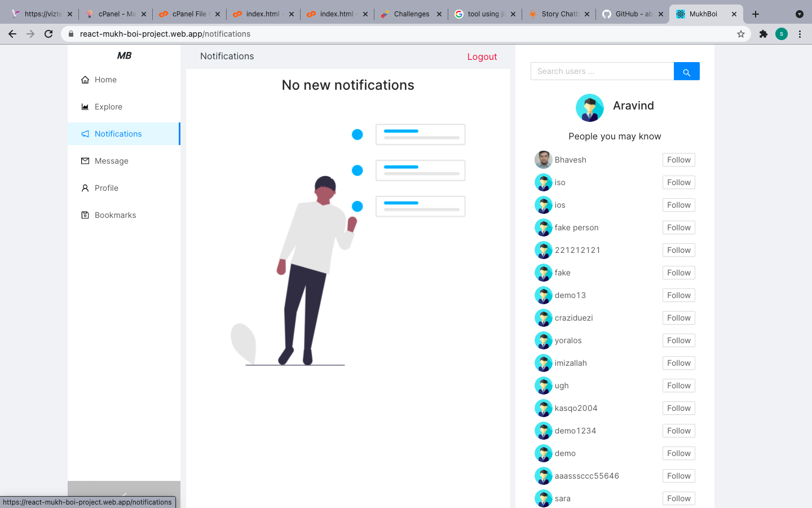The height and width of the screenshot is (508, 812).
Task: Switch to the cPanel File tab
Action: click(190, 14)
